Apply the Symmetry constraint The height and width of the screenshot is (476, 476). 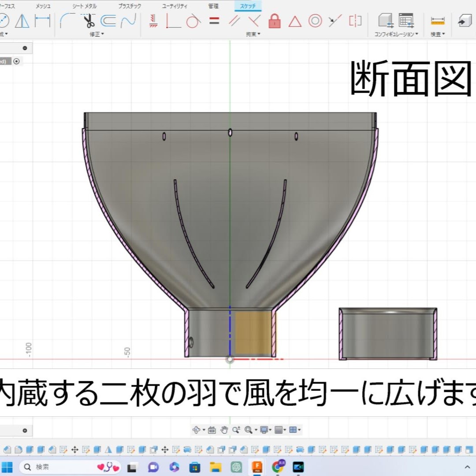tap(355, 21)
